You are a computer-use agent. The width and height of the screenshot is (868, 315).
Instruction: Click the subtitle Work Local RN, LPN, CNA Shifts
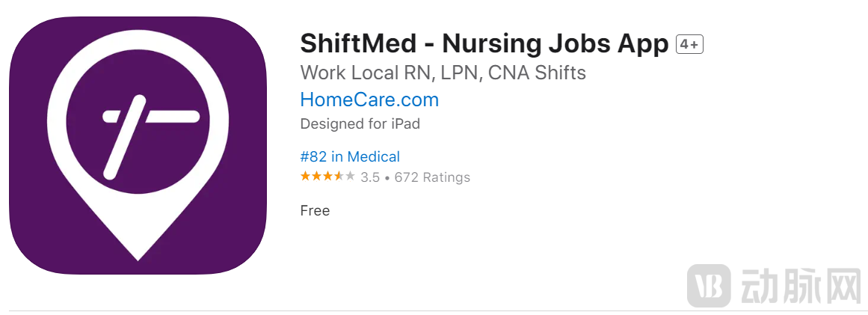pos(443,73)
